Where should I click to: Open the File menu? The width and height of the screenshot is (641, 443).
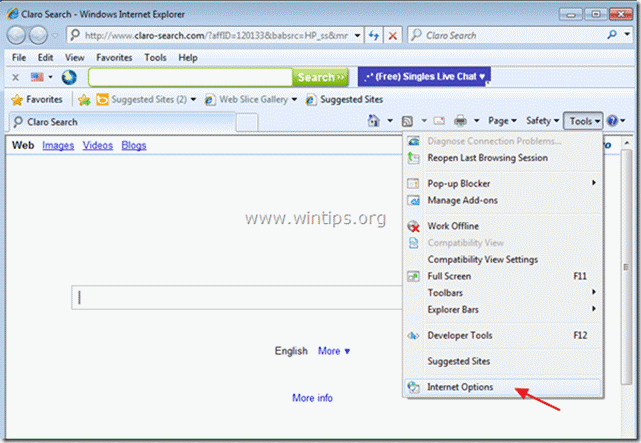19,58
